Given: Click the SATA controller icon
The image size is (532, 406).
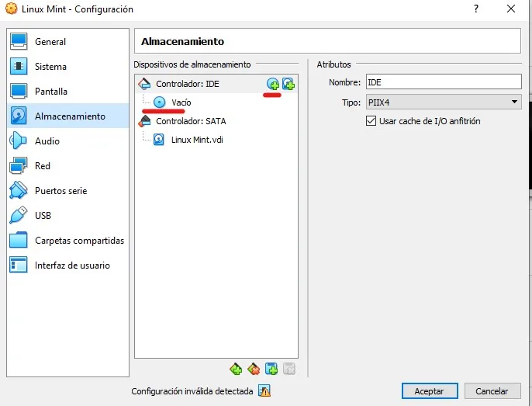Looking at the screenshot, I should coord(144,121).
